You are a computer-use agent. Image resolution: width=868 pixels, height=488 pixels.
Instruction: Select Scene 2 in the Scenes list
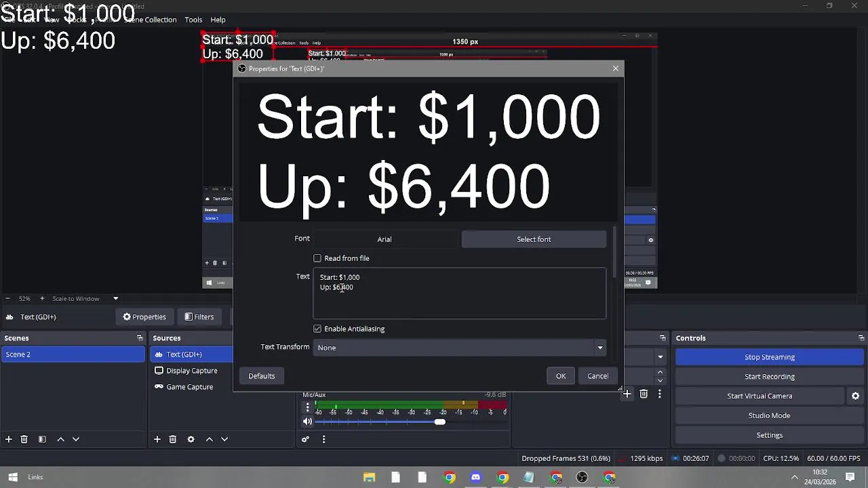tap(73, 354)
